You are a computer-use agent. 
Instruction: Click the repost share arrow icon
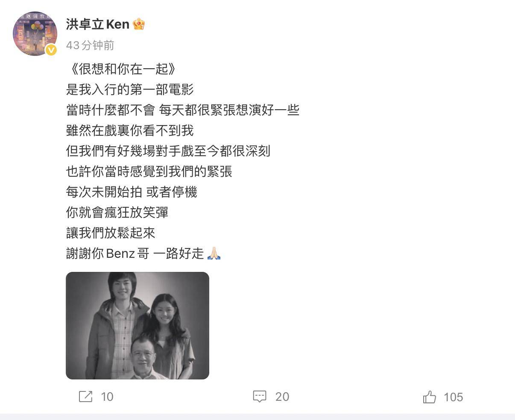(x=85, y=397)
